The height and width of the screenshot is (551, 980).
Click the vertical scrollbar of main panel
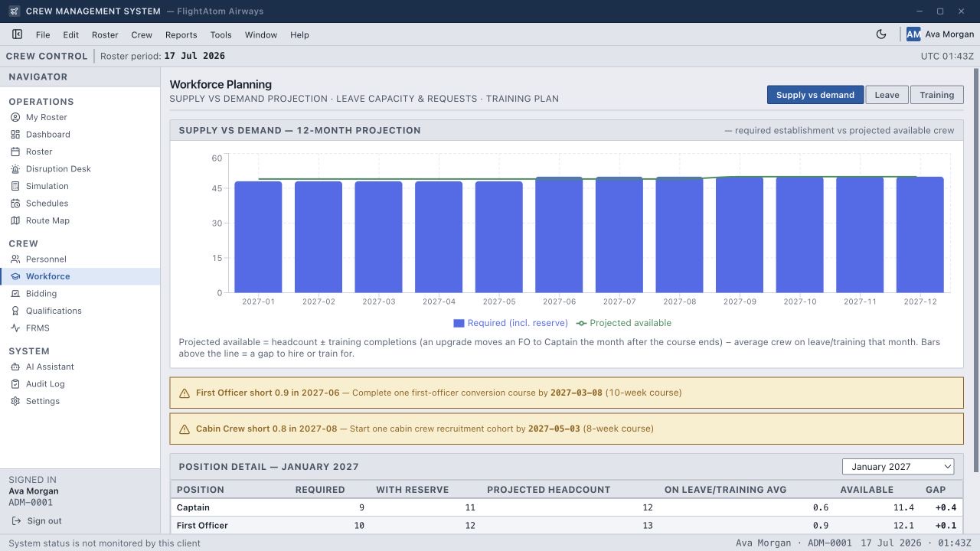point(975,270)
